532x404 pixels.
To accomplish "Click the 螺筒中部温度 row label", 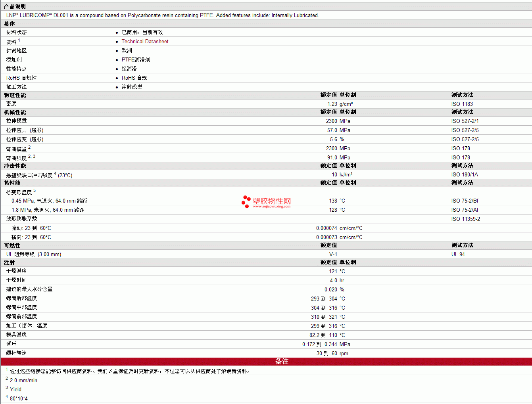I will coord(22,307).
